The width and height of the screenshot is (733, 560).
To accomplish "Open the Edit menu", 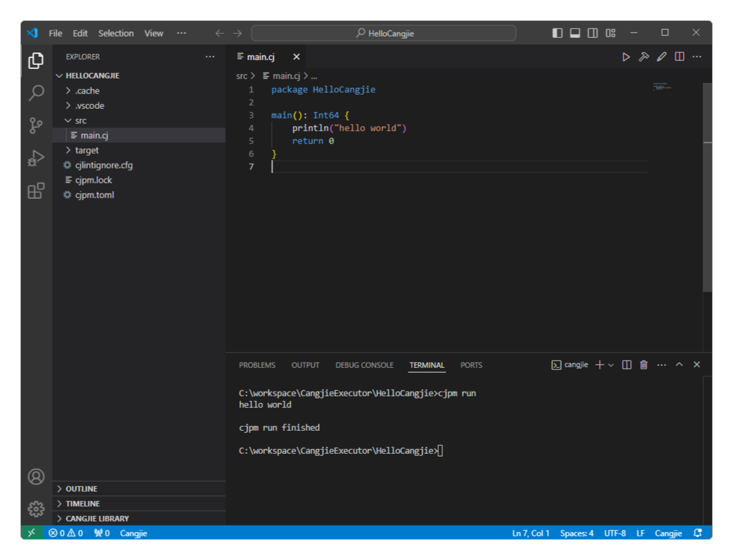I will click(80, 33).
